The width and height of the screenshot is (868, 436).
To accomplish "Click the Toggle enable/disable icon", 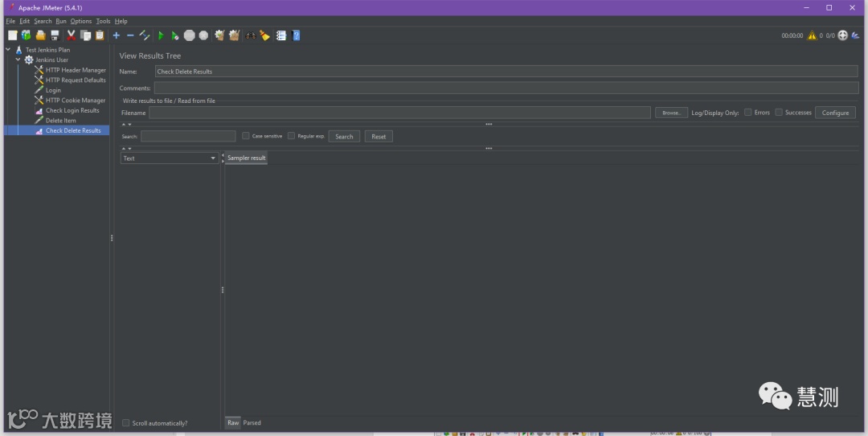I will coord(145,35).
